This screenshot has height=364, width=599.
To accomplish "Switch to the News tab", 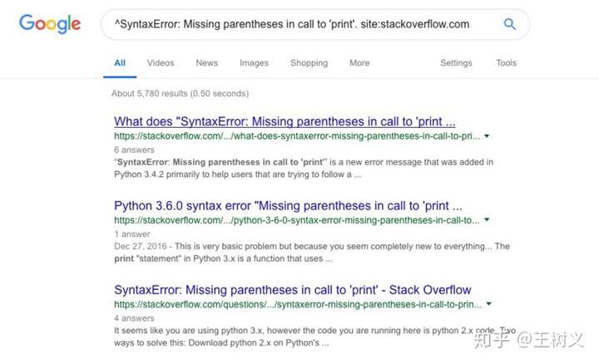I will (206, 63).
